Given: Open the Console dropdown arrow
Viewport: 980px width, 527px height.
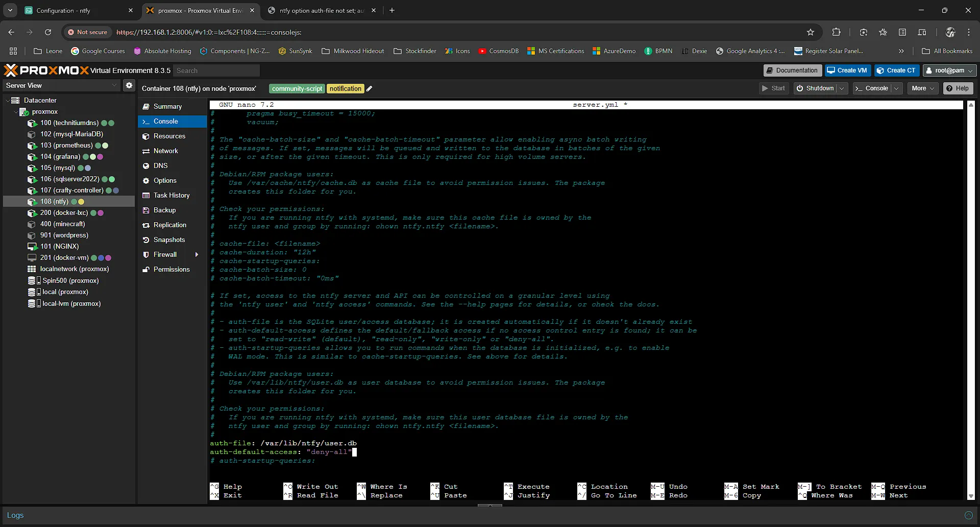Looking at the screenshot, I should coord(896,88).
